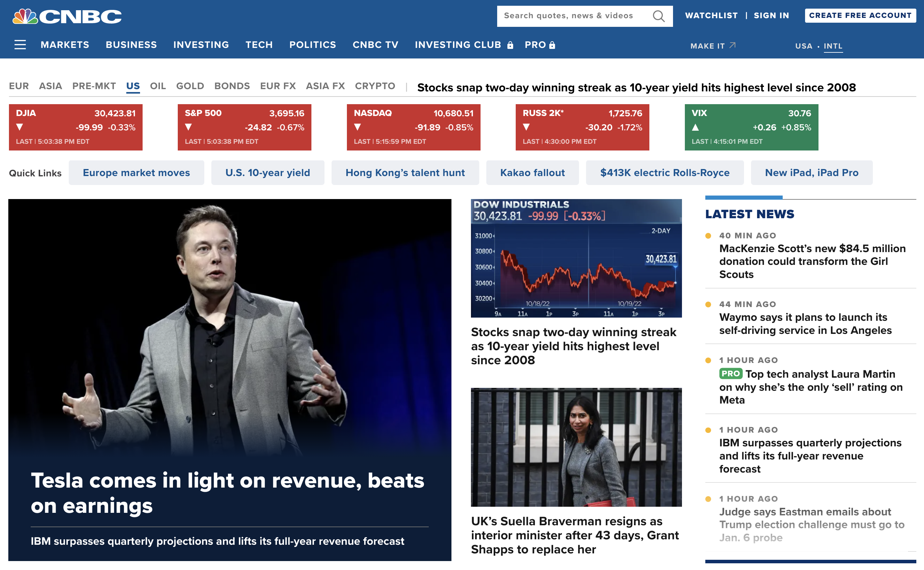Image resolution: width=924 pixels, height=570 pixels.
Task: Open Laura Martin Meta sell rating story
Action: [x=811, y=387]
